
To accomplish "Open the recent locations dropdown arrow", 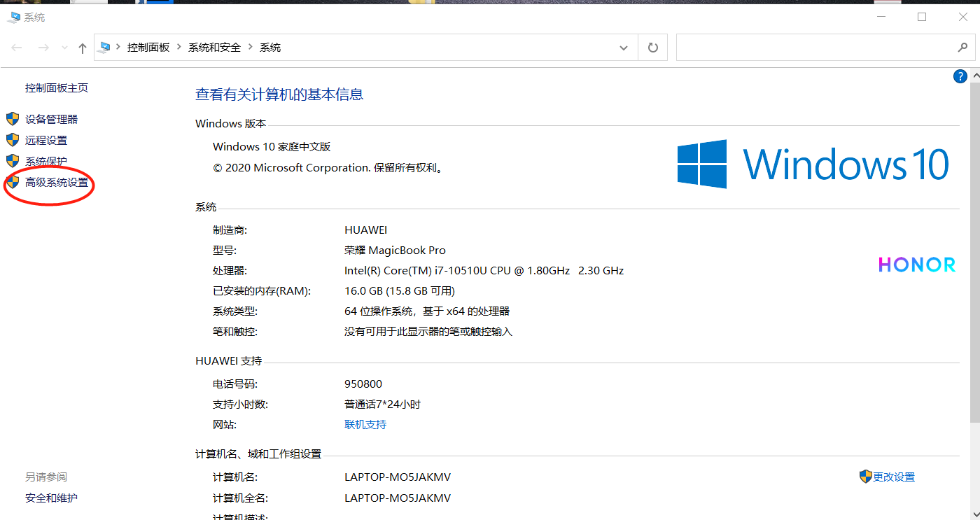I will click(x=64, y=48).
